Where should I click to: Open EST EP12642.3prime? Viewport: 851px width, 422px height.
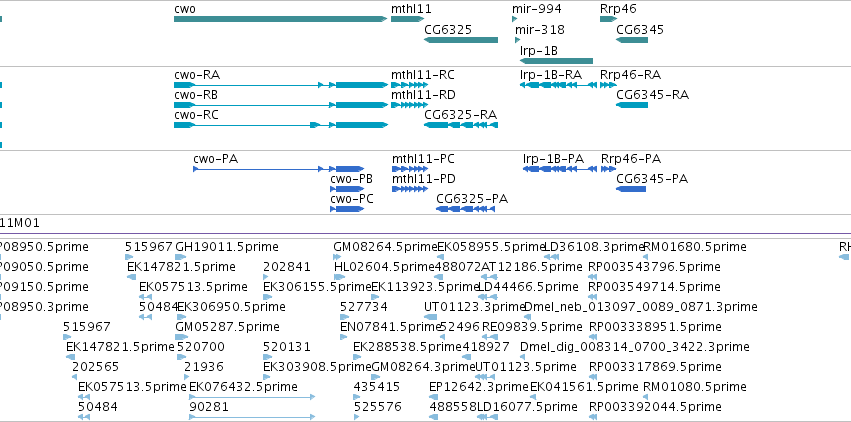[x=433, y=398]
